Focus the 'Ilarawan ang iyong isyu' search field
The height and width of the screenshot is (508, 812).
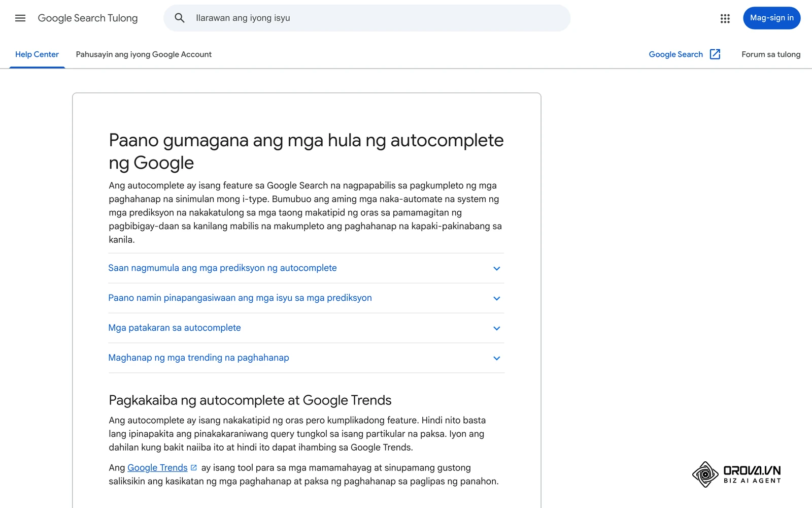tap(367, 18)
